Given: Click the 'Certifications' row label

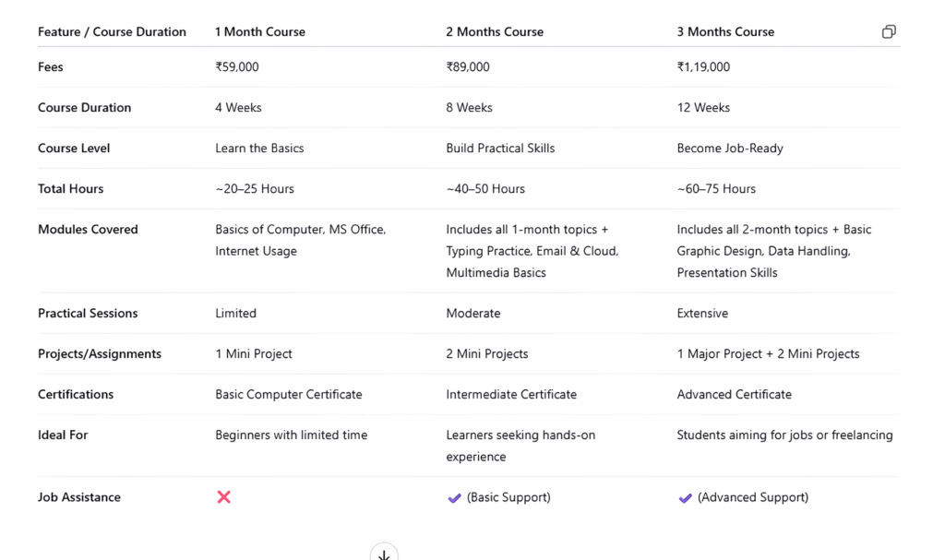Looking at the screenshot, I should tap(76, 395).
